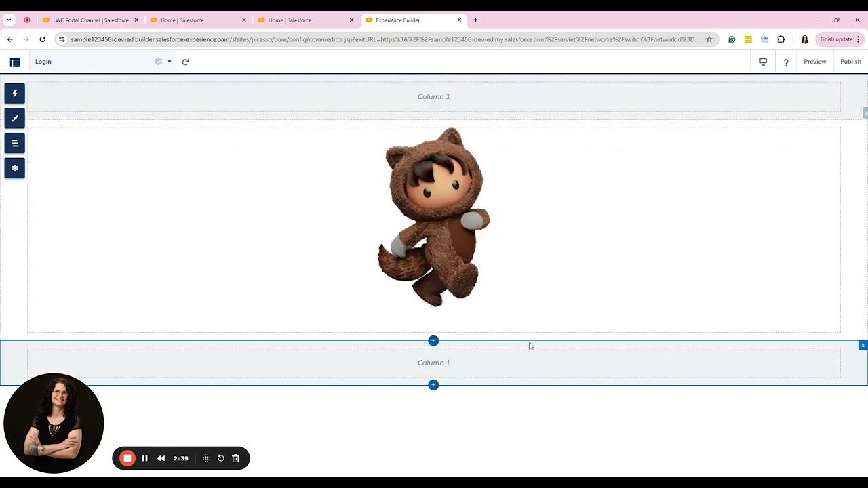Open the Help question mark menu

click(x=786, y=62)
